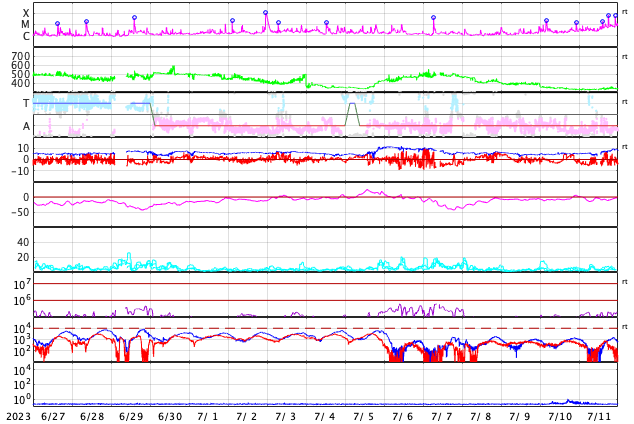
Task: Click the T sector axis label
Action: click(x=26, y=103)
